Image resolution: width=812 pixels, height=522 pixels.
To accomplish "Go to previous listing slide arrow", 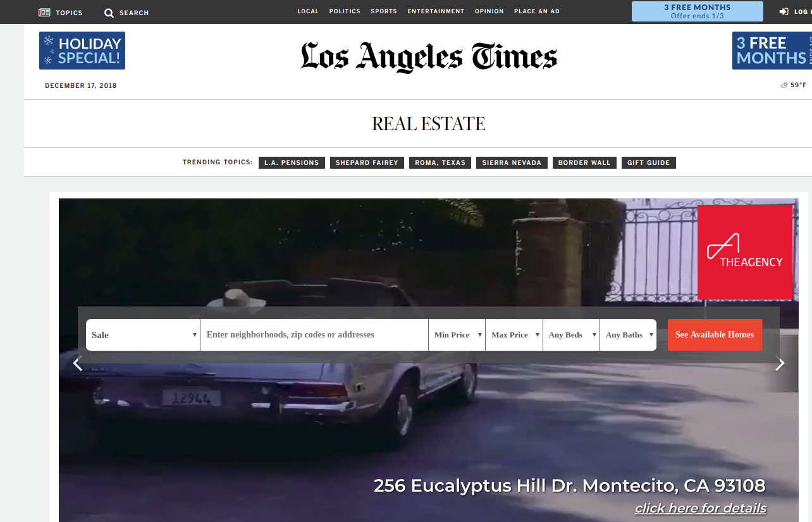I will 78,364.
